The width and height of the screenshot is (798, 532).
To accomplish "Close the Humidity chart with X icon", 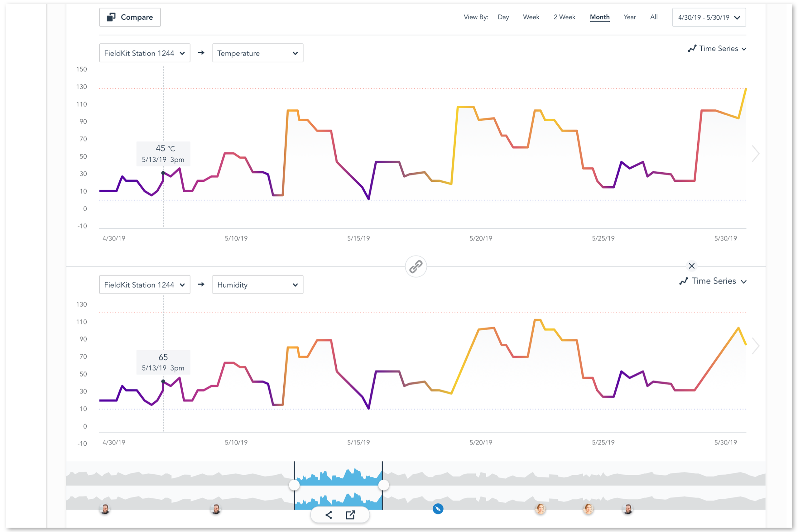I will point(691,266).
